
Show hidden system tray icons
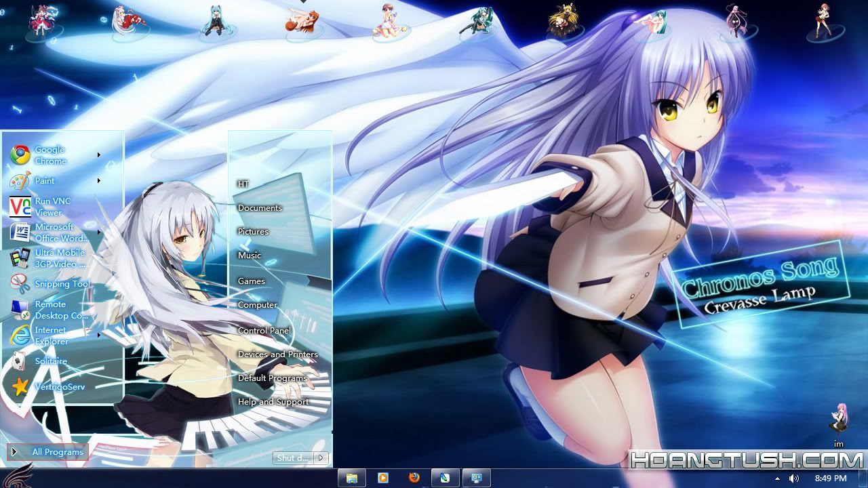(777, 479)
